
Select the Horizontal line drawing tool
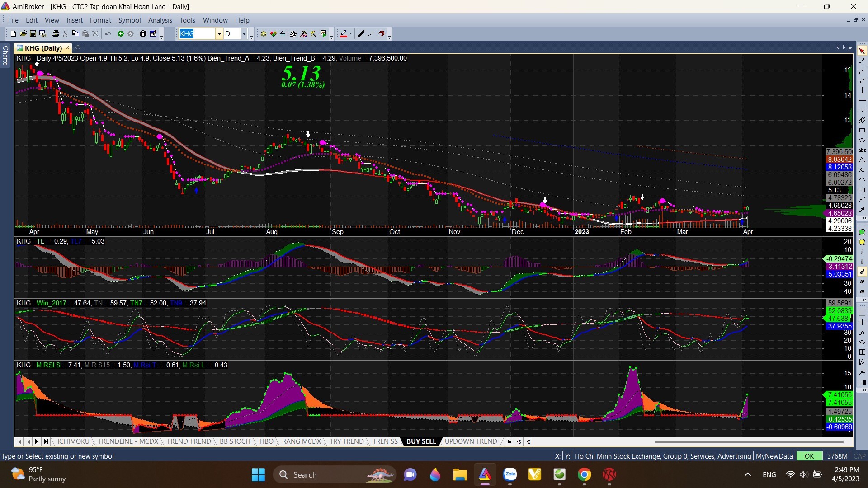click(x=862, y=100)
